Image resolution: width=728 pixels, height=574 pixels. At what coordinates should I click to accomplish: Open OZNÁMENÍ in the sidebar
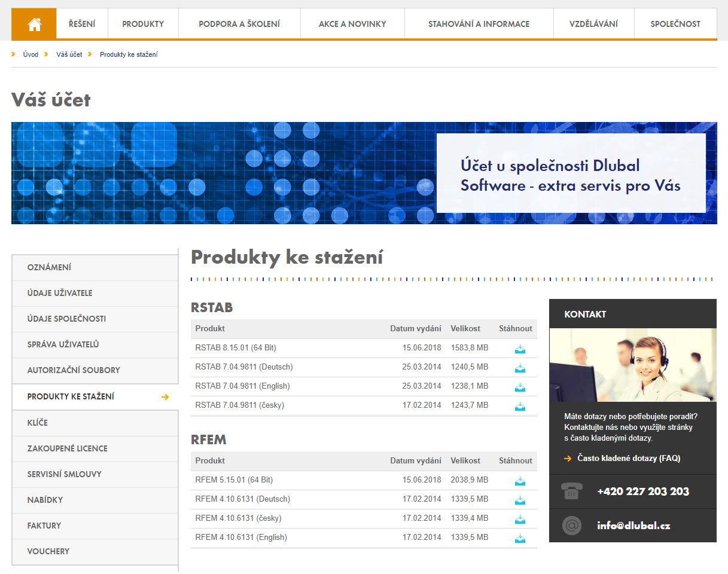click(x=95, y=267)
